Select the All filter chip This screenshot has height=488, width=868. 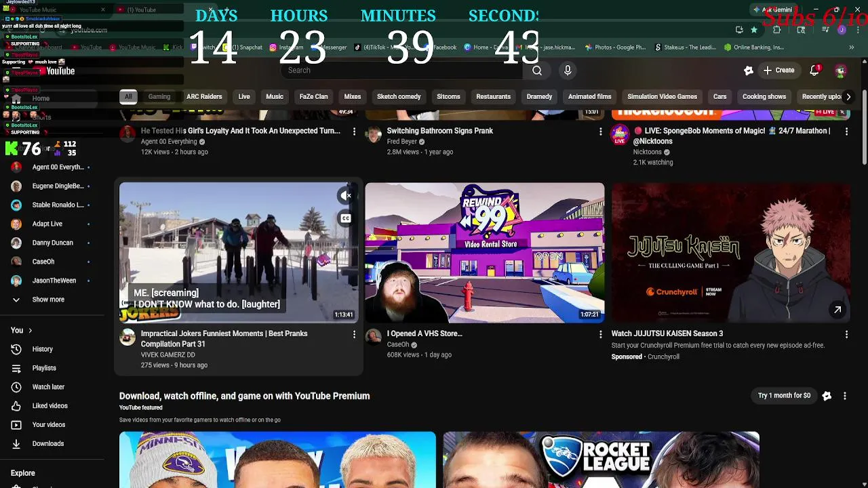(128, 96)
